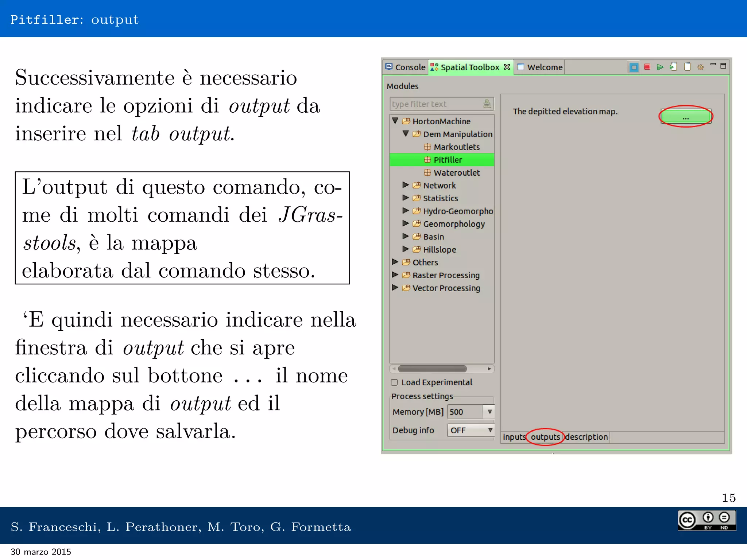Expand the Hillslope tree node
The image size is (747, 560).
pyautogui.click(x=405, y=249)
